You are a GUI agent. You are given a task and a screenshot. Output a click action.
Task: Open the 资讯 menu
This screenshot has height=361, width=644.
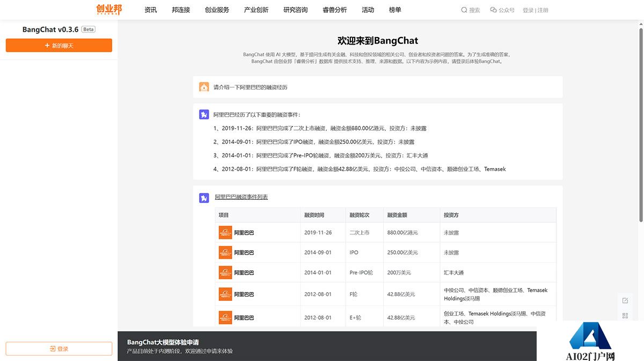(x=151, y=10)
